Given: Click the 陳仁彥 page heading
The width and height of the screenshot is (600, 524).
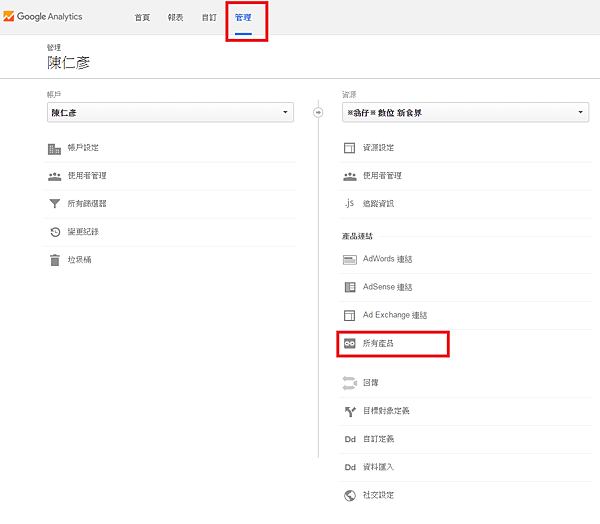Looking at the screenshot, I should (68, 63).
